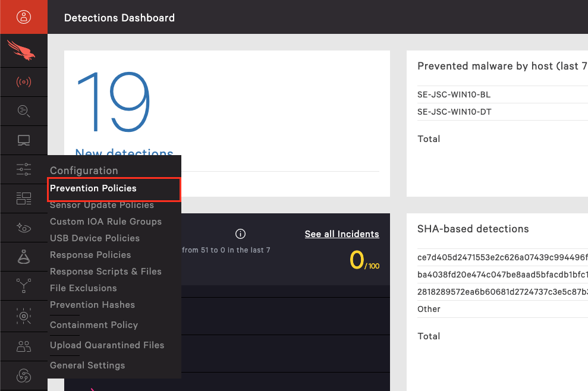Click the eye-with-sparkle icon in sidebar

[24, 228]
